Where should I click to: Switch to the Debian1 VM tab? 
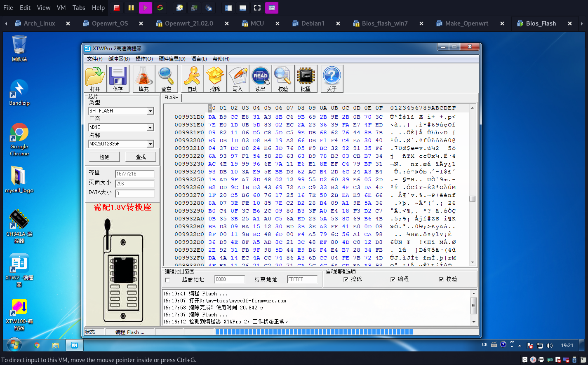point(313,23)
